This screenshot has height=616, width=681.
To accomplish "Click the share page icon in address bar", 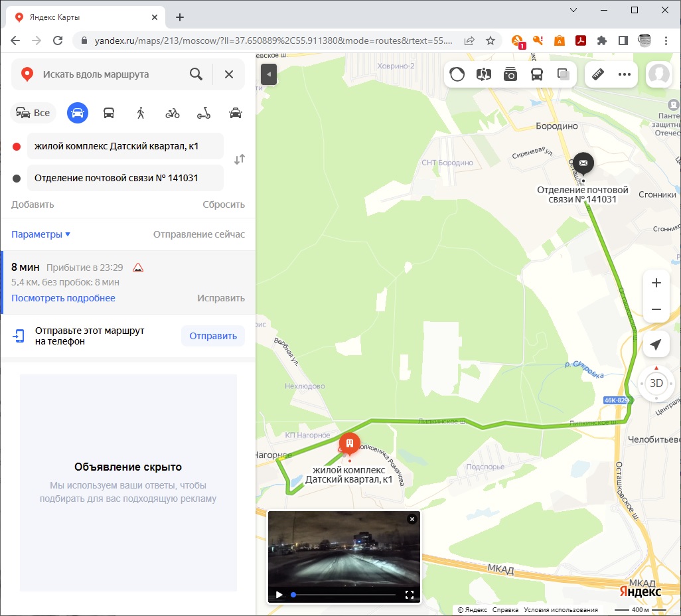I will tap(469, 41).
